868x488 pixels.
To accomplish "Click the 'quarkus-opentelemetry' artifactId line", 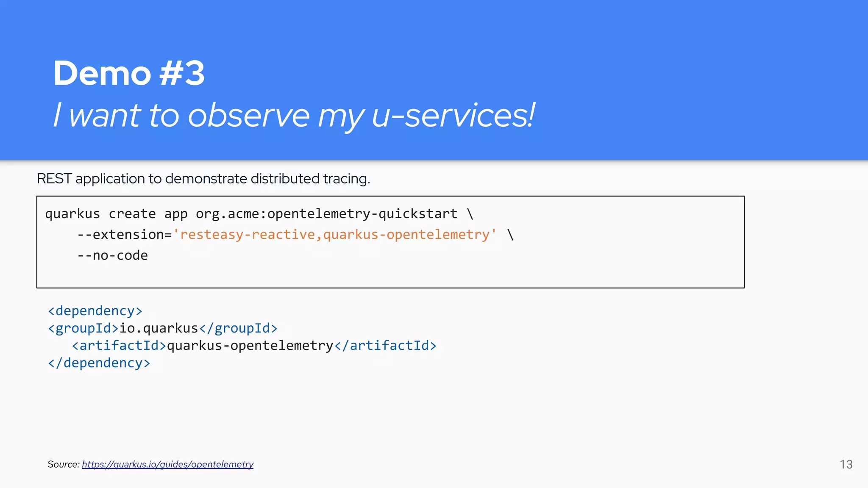I will [254, 346].
